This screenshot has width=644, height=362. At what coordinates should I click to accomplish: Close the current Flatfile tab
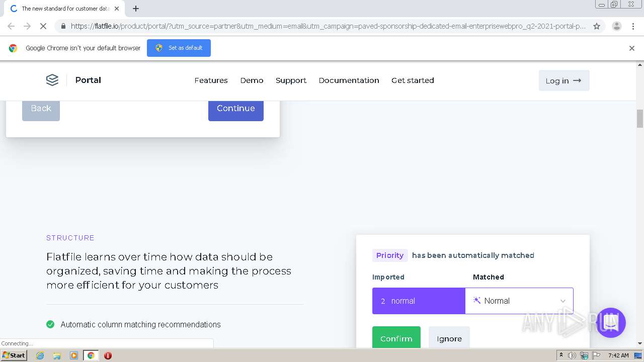(117, 9)
